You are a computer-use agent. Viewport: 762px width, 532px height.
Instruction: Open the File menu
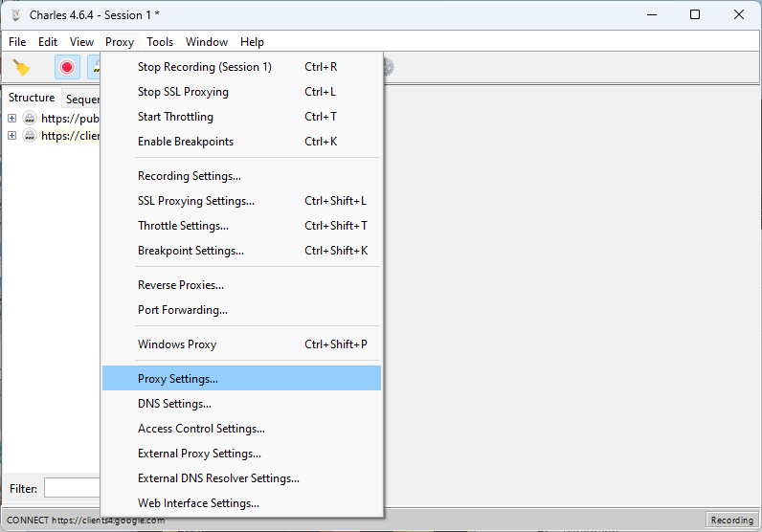coord(17,42)
